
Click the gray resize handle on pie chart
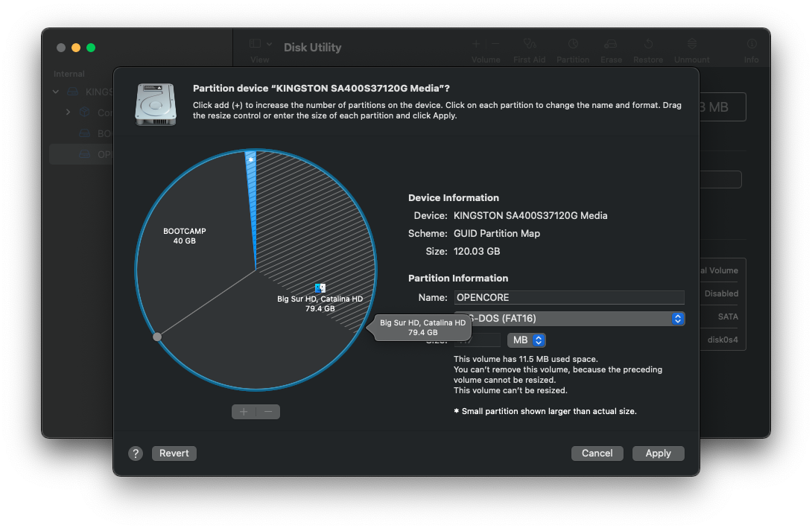click(x=157, y=337)
